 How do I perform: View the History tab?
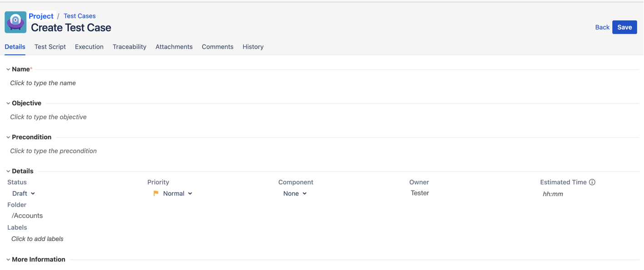pyautogui.click(x=253, y=47)
